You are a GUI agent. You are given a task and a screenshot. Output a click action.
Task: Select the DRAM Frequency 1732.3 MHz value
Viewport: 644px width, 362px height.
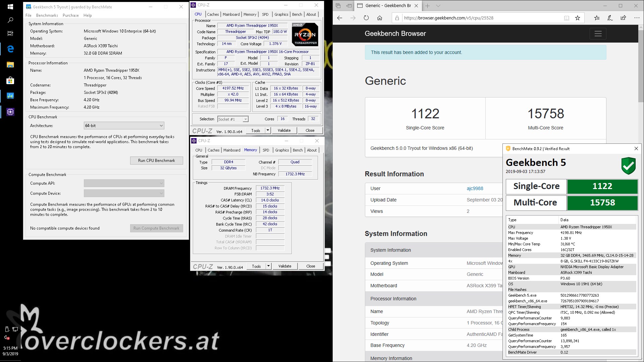pos(270,188)
